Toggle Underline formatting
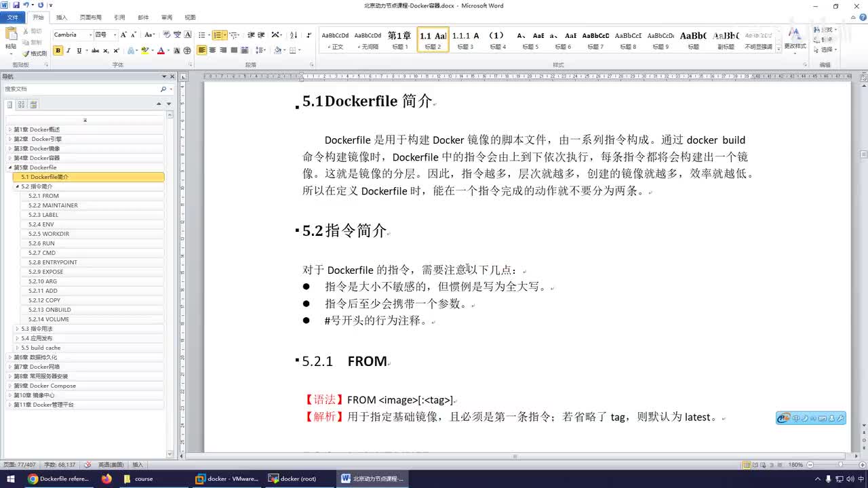This screenshot has width=868, height=488. tap(79, 50)
